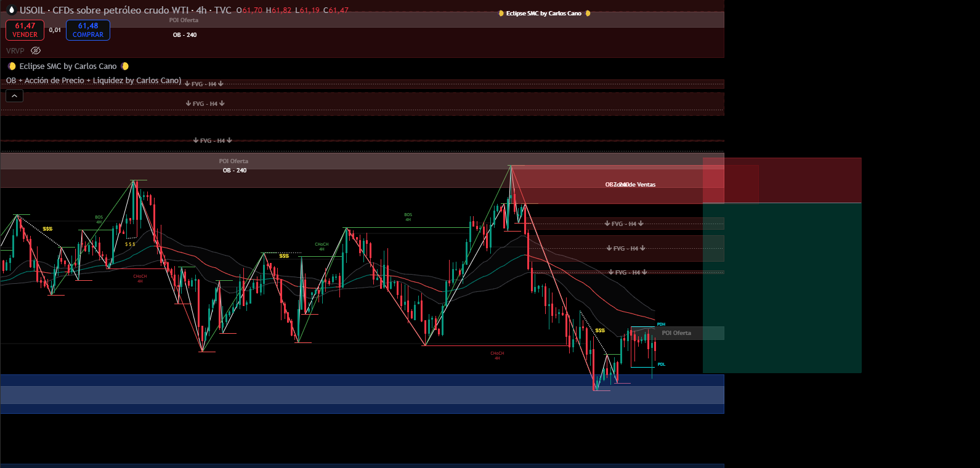Click the moon icon after Eclipse SMC legend title
The width and height of the screenshot is (980, 468).
pyautogui.click(x=125, y=67)
